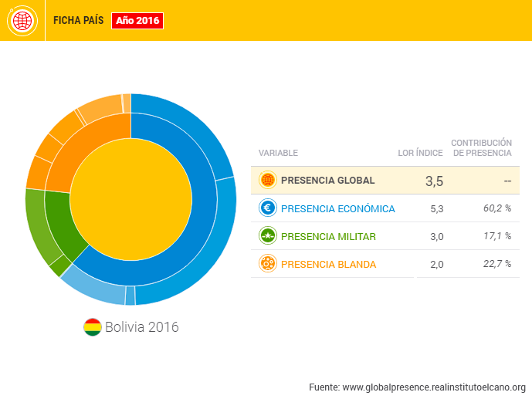532x399 pixels.
Task: Click the Bolivia 2016 chart caption
Action: point(141,327)
